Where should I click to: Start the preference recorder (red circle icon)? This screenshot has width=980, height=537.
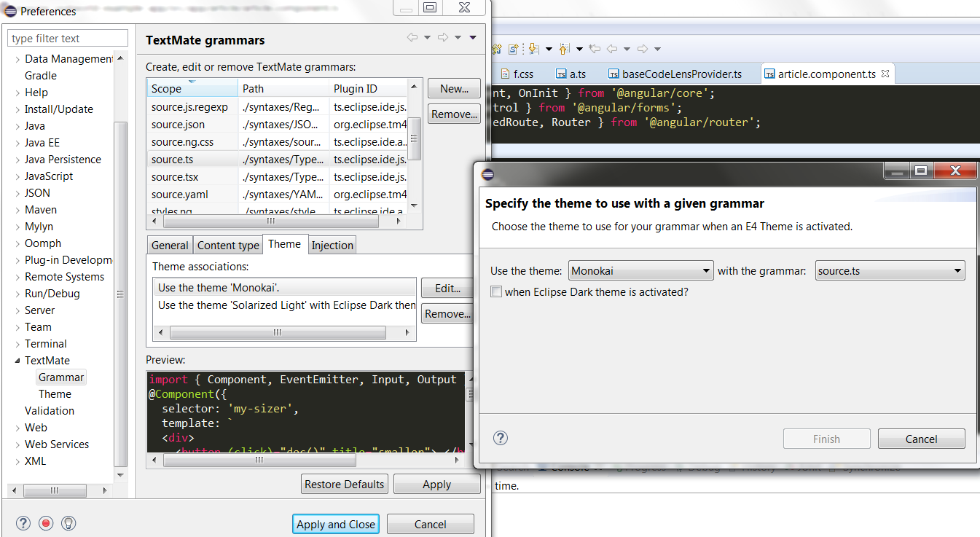coord(46,523)
